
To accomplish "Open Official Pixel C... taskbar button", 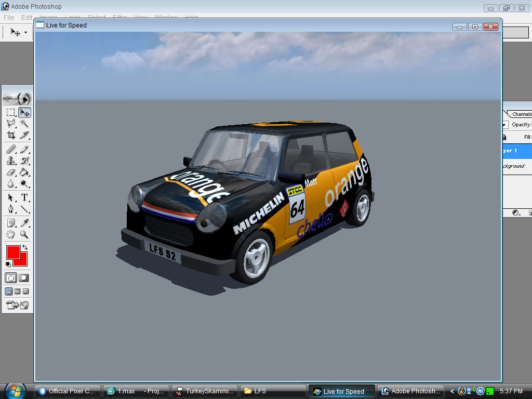I will pyautogui.click(x=68, y=391).
